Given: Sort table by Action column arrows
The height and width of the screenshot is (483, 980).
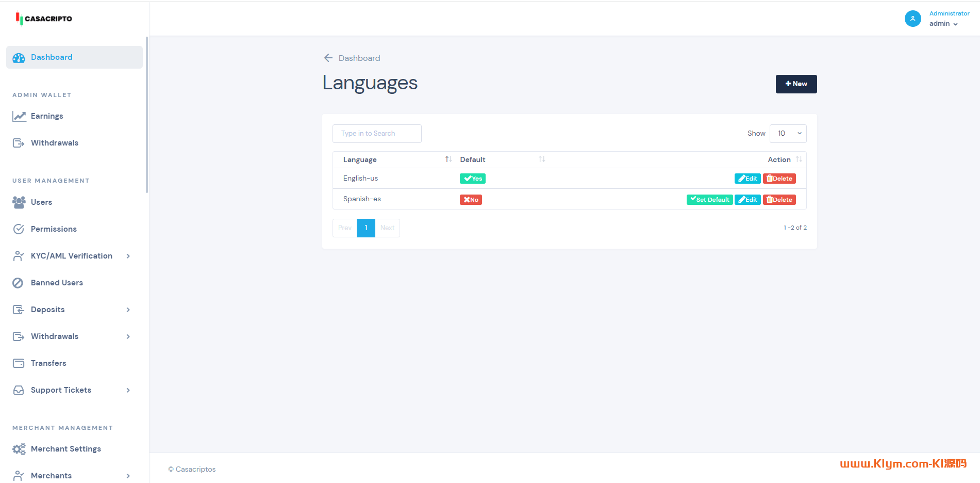Looking at the screenshot, I should click(799, 159).
